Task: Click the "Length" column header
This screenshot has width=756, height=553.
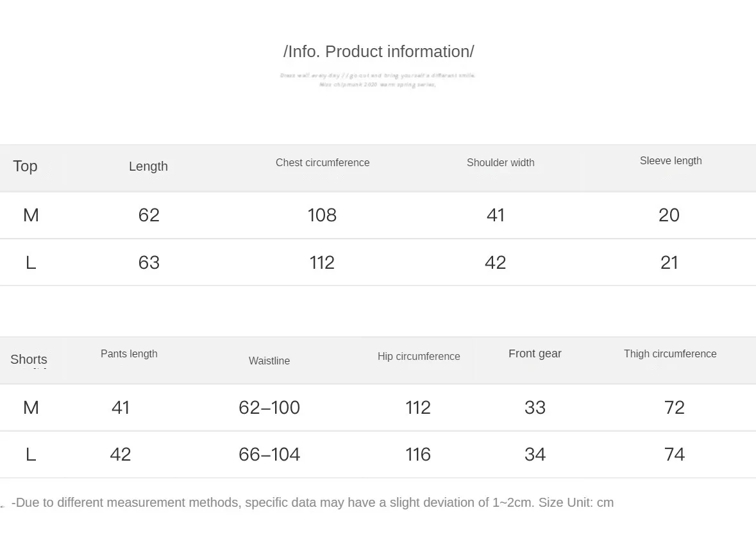Action: pyautogui.click(x=148, y=166)
